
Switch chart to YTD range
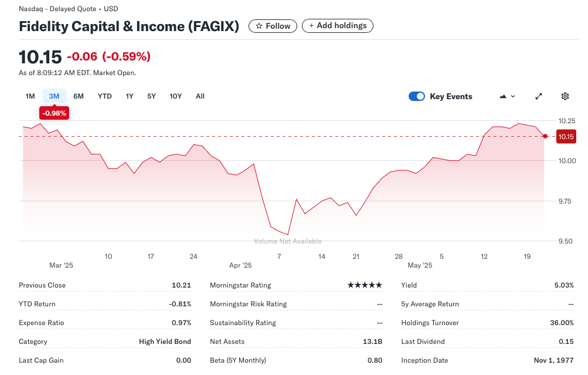pyautogui.click(x=104, y=96)
